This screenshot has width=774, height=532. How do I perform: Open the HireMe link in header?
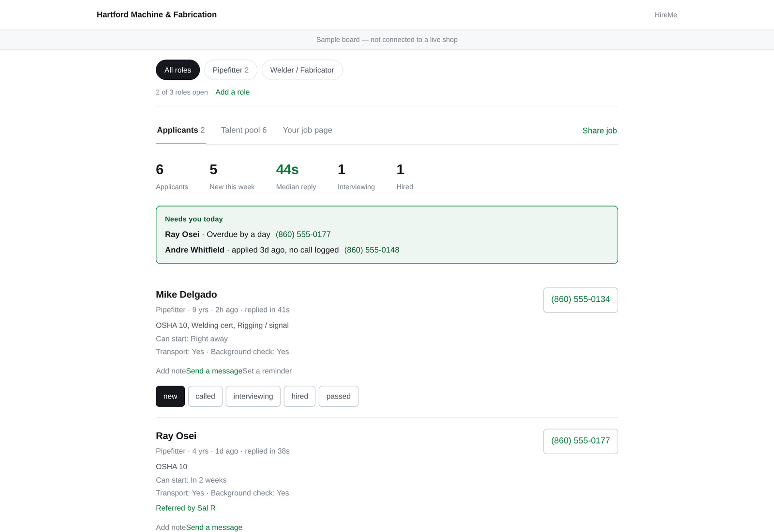pos(666,15)
